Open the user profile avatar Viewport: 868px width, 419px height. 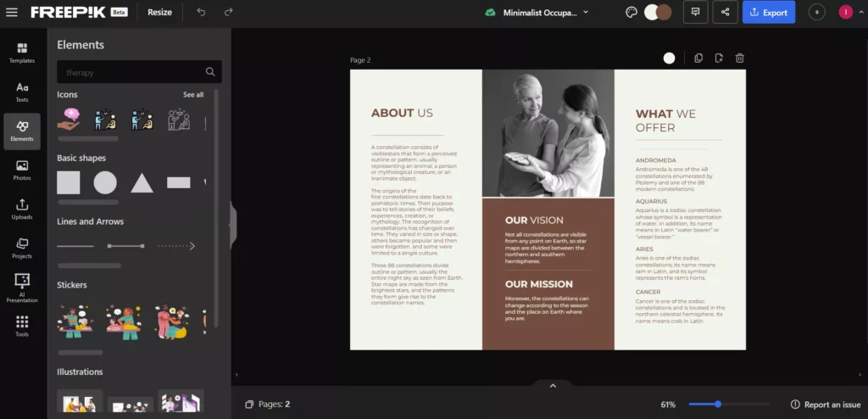click(x=845, y=12)
